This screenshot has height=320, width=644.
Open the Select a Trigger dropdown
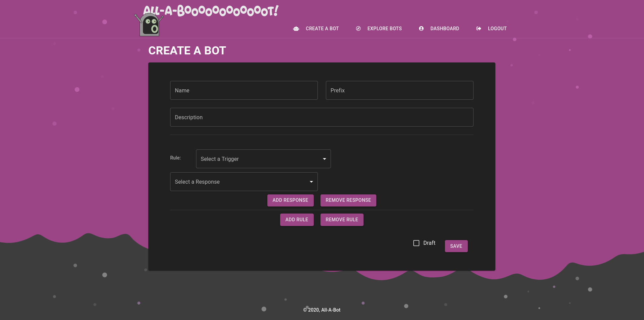pos(263,159)
